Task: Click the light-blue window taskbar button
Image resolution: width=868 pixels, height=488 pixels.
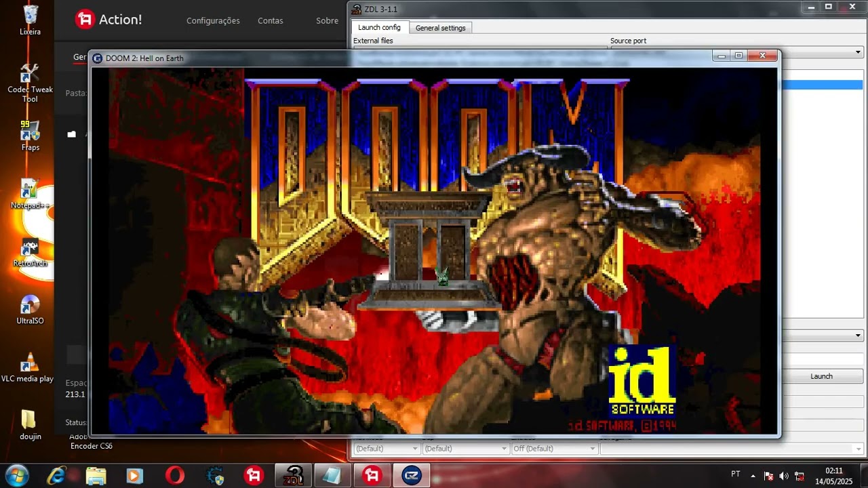Action: click(332, 475)
